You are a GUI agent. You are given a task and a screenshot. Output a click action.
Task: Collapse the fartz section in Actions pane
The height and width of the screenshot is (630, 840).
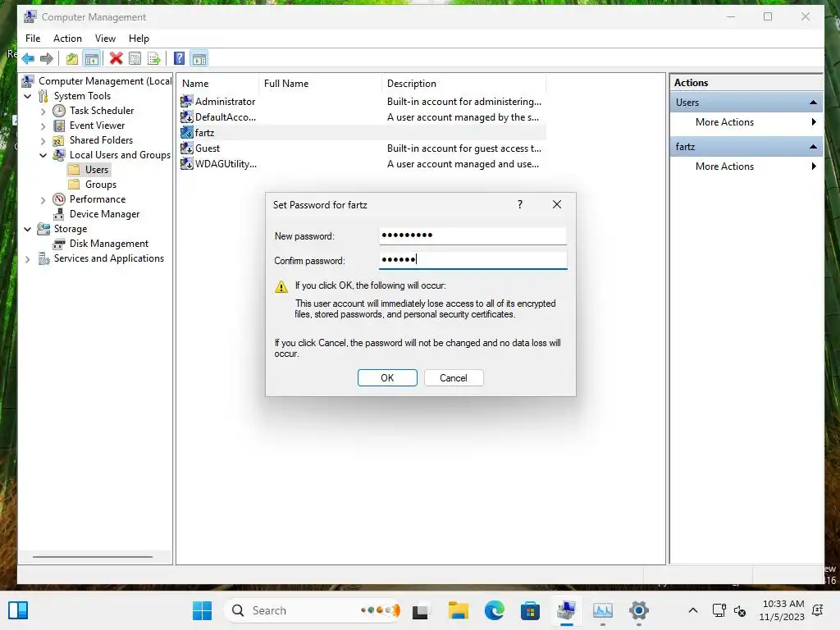coord(813,147)
